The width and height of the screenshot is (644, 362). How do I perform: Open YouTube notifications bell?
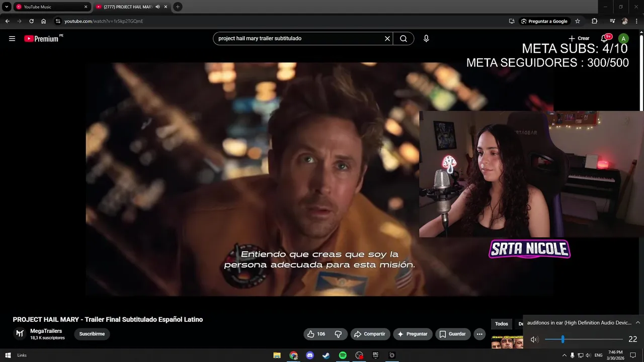(x=605, y=38)
